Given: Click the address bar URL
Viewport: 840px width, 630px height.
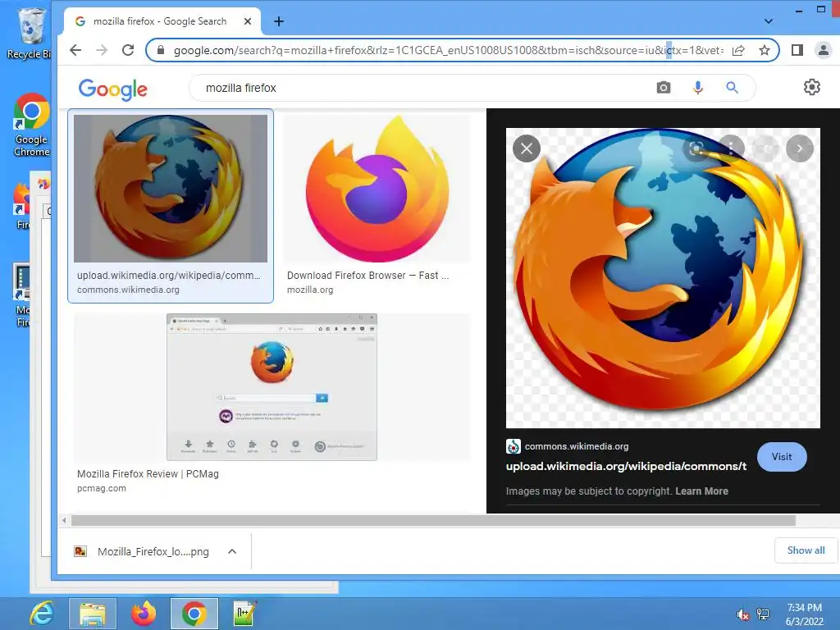Looking at the screenshot, I should coord(449,50).
